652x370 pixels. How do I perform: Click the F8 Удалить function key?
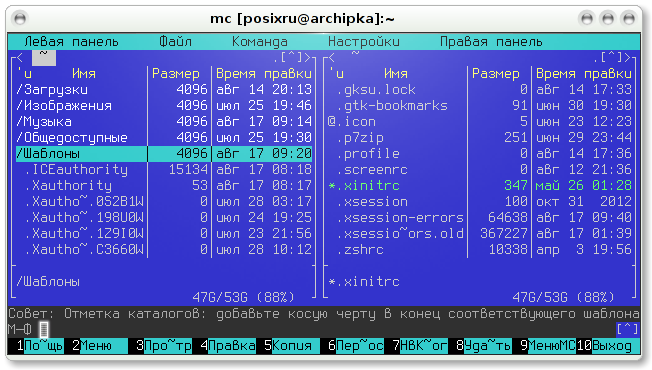coord(484,345)
